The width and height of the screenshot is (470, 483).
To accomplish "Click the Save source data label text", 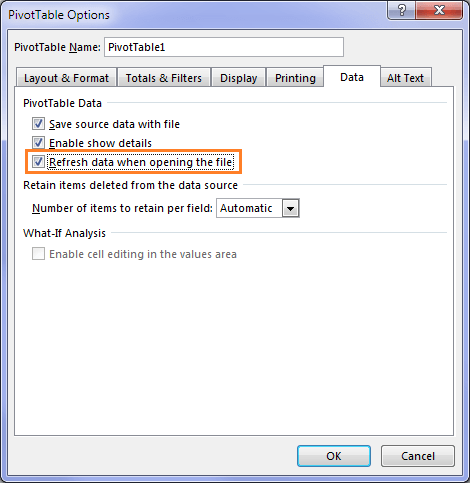I will 114,124.
